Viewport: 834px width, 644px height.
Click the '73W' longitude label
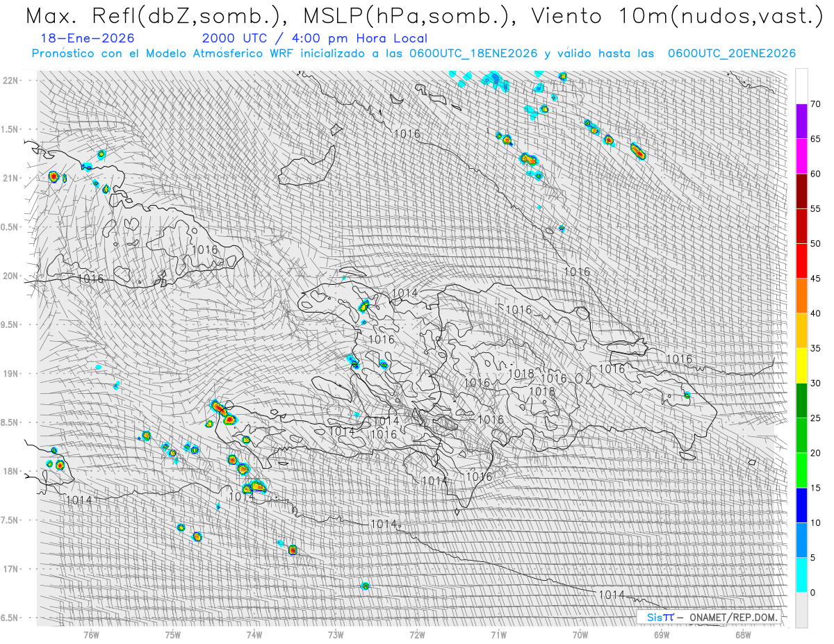pos(335,635)
